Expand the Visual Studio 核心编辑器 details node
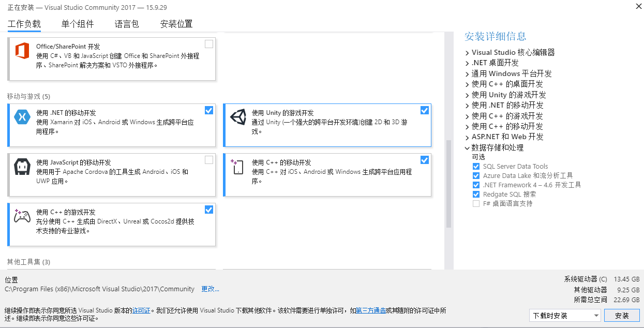This screenshot has width=644, height=328. (467, 53)
